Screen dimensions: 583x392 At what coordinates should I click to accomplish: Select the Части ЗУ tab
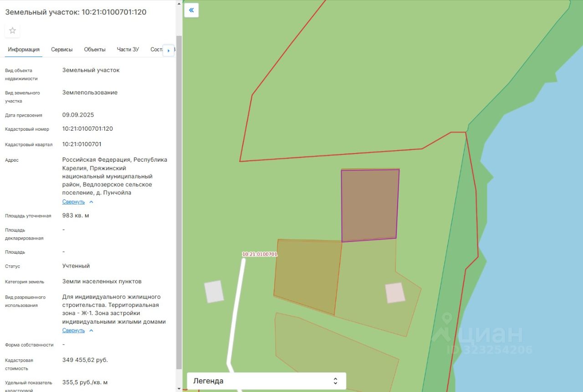128,50
